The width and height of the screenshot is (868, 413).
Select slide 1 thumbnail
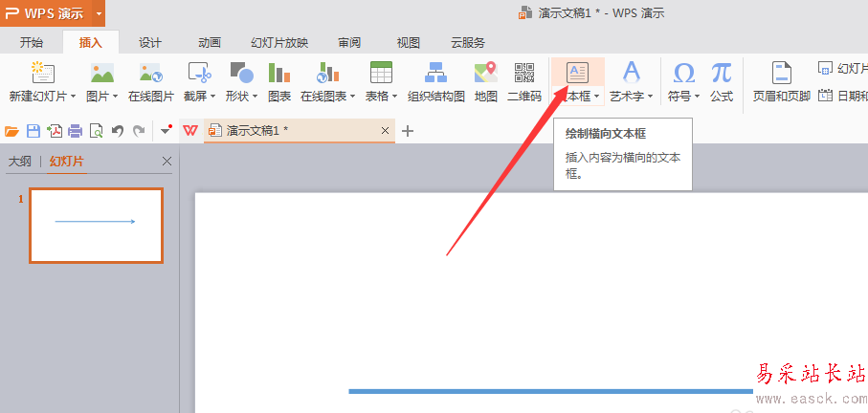[x=97, y=226]
